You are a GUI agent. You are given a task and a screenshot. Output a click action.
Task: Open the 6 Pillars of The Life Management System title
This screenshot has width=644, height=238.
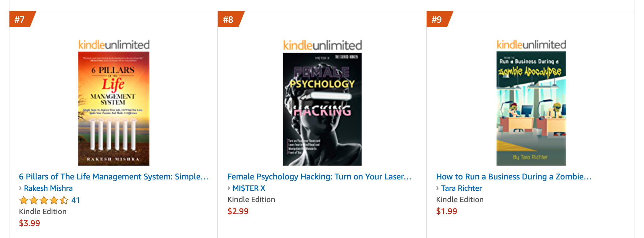(x=113, y=177)
